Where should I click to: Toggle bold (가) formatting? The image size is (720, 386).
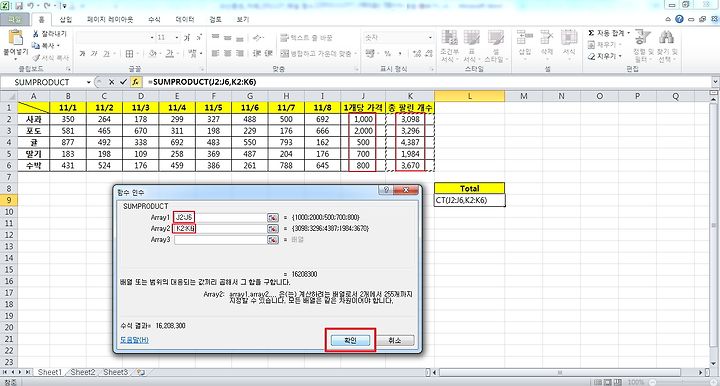tap(82, 54)
